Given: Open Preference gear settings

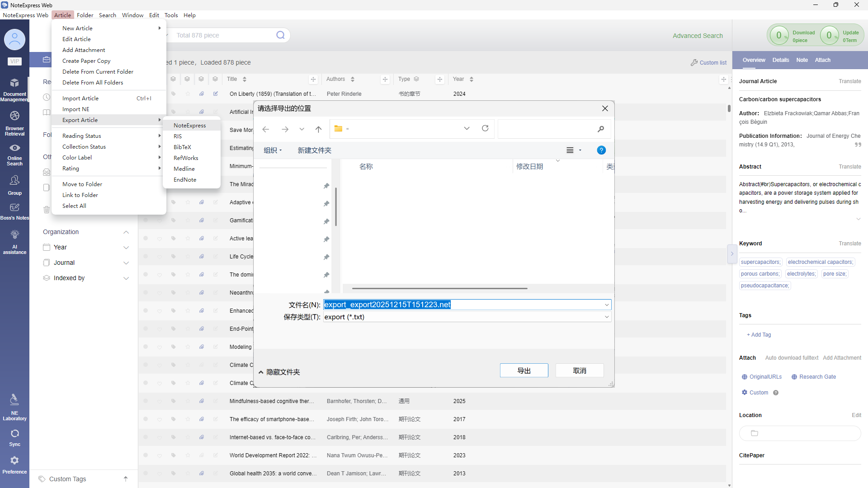Looking at the screenshot, I should click(x=14, y=460).
